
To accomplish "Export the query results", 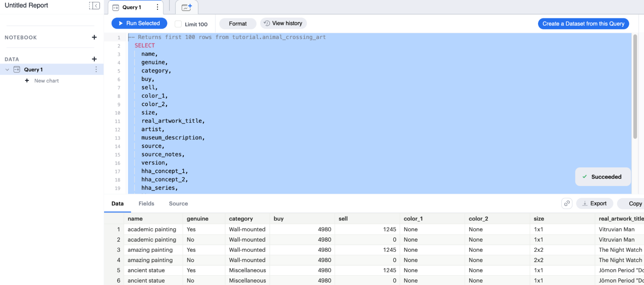I will click(594, 203).
